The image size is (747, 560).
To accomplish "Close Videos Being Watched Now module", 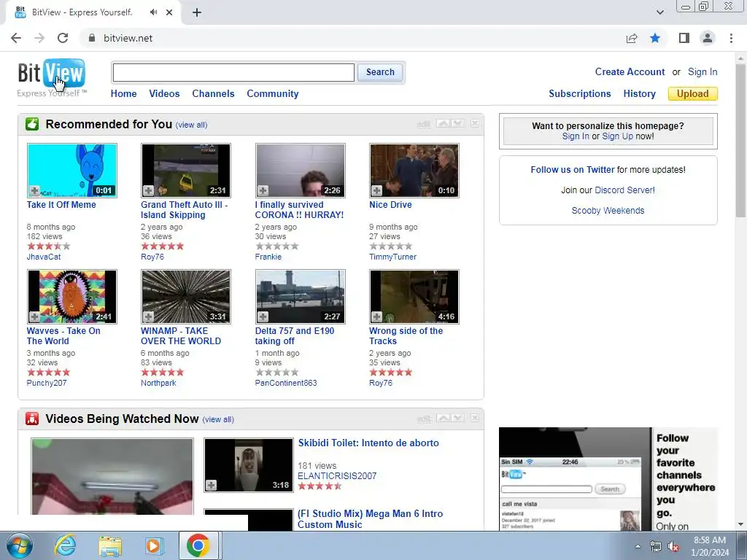I will pos(475,418).
